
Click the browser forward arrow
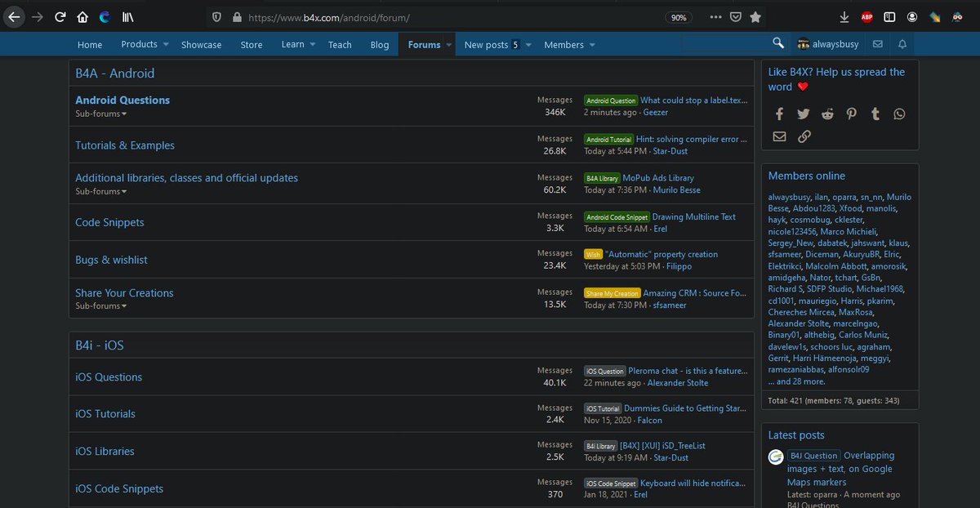38,16
